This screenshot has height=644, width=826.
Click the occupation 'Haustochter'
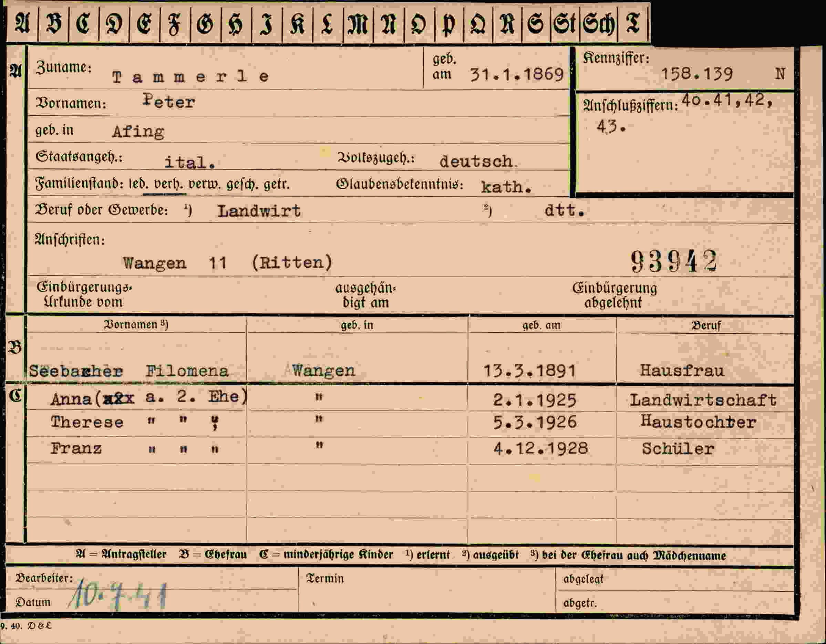tap(698, 421)
